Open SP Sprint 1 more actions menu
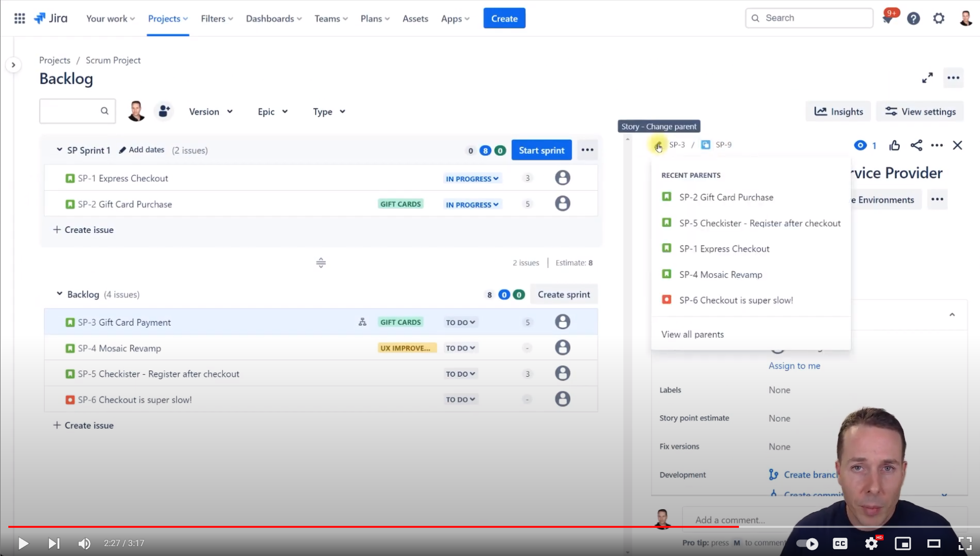 587,150
